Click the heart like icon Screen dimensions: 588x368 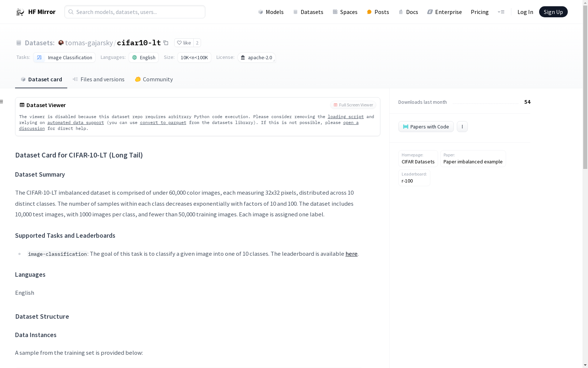coord(179,43)
